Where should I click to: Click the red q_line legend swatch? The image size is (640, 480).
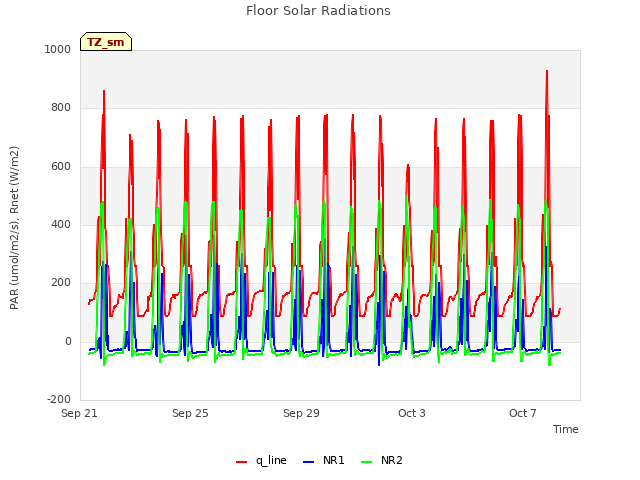coord(242,462)
